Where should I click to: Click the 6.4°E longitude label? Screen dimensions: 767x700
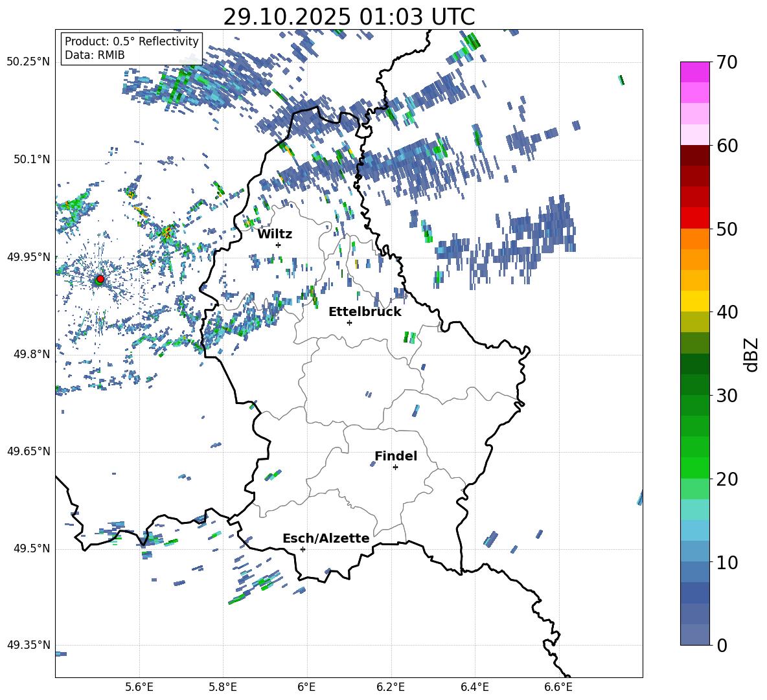tap(474, 687)
